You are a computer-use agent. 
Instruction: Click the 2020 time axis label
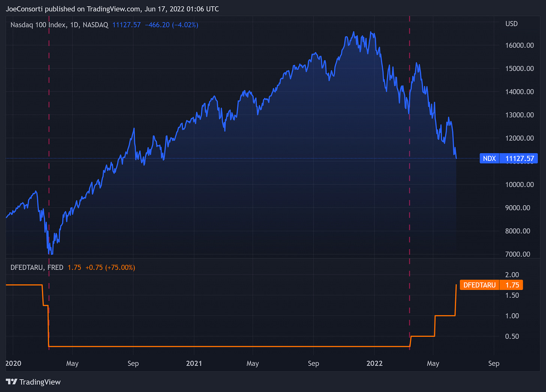pyautogui.click(x=13, y=363)
